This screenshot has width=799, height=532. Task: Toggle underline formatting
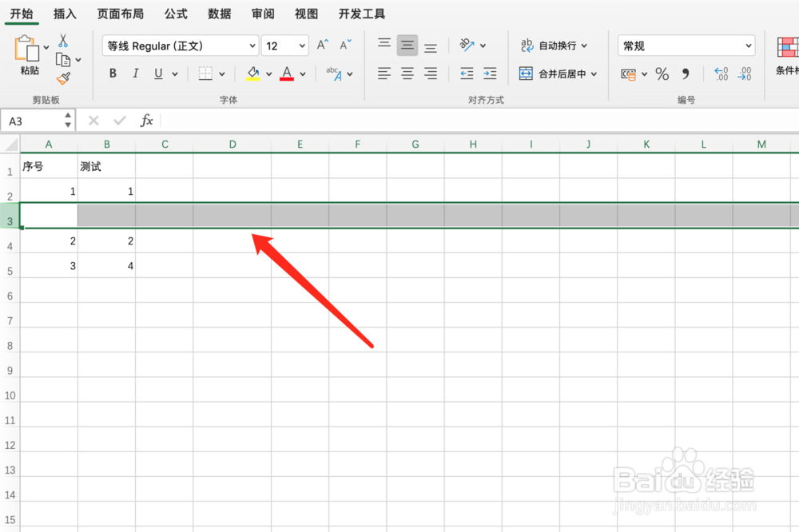click(158, 73)
